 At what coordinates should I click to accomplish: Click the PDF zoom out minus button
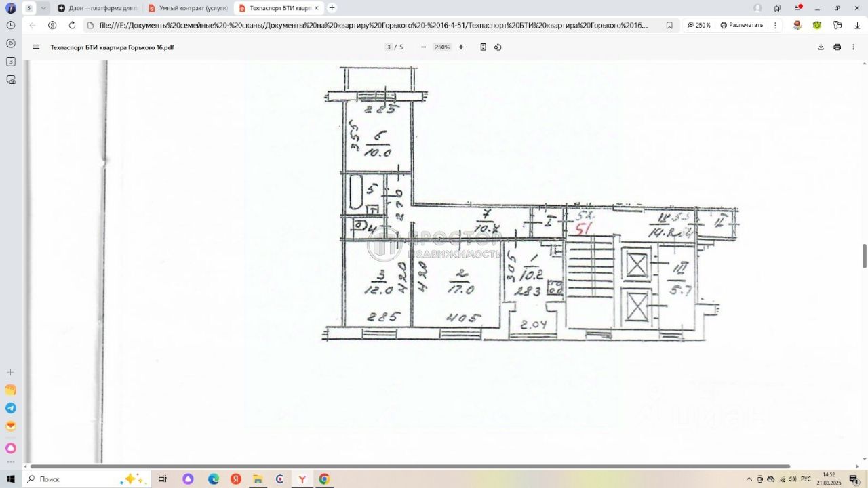tap(423, 47)
